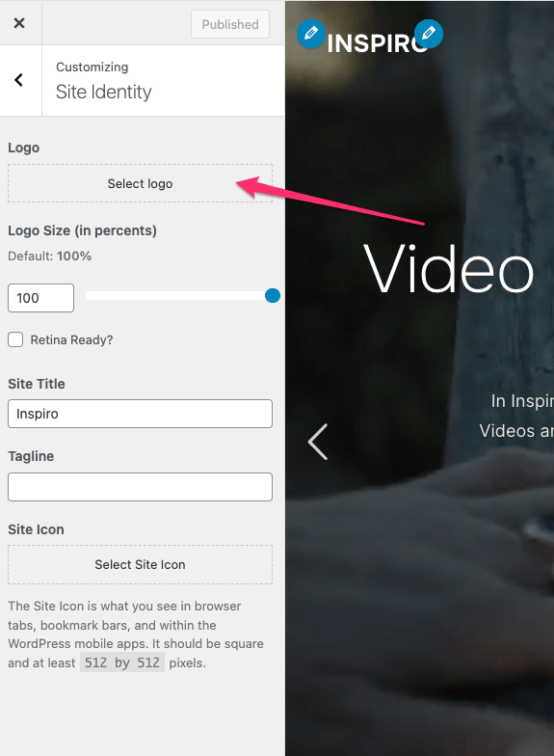Click the Site Title input field
Screen dimensions: 554x756
click(141, 414)
